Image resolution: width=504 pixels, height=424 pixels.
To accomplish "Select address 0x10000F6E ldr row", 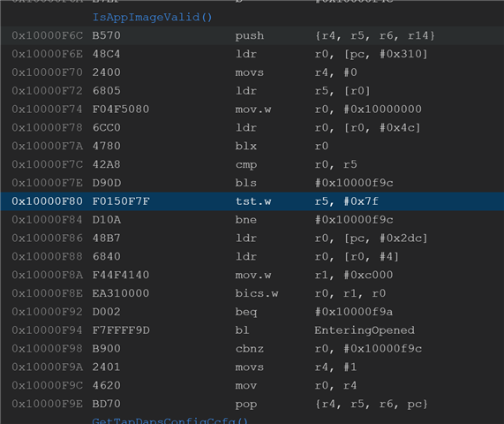I will [252, 54].
